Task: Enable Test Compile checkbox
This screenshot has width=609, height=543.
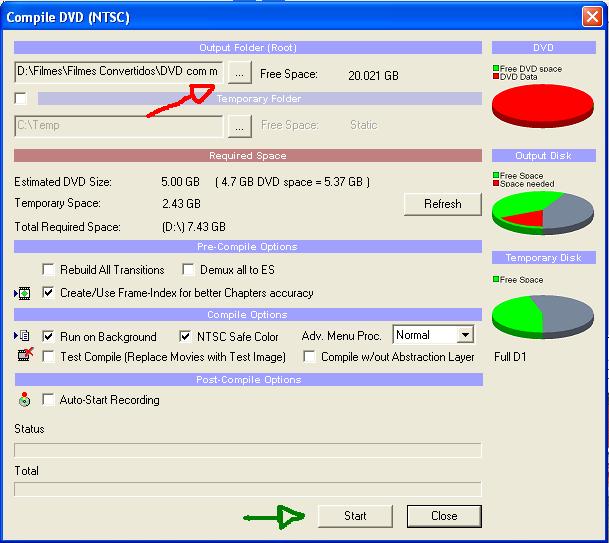Action: click(48, 356)
